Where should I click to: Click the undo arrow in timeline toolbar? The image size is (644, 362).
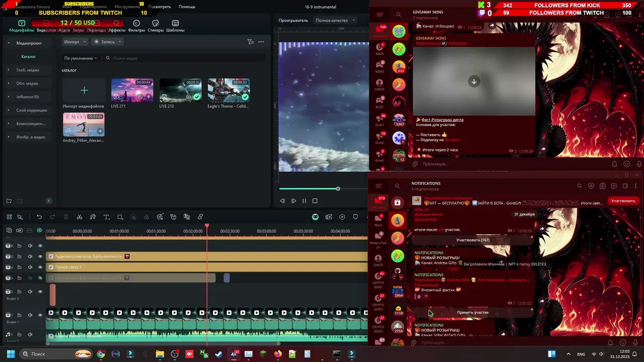point(39,217)
